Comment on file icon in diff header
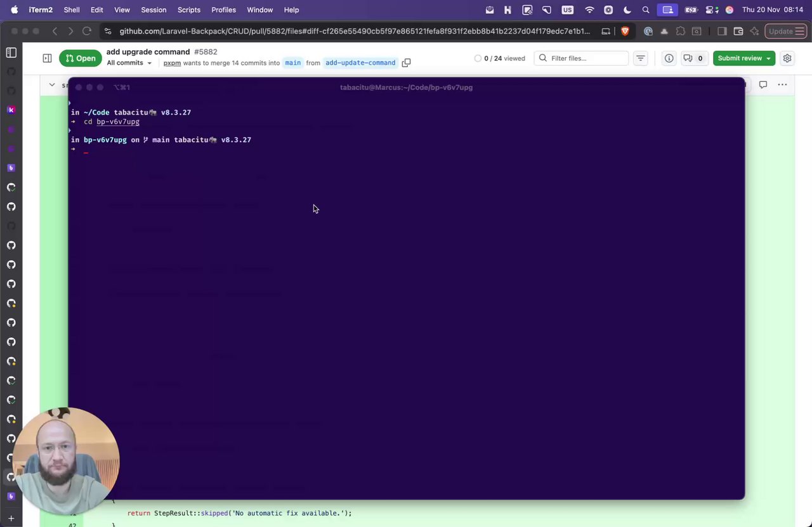This screenshot has height=527, width=812. [763, 84]
